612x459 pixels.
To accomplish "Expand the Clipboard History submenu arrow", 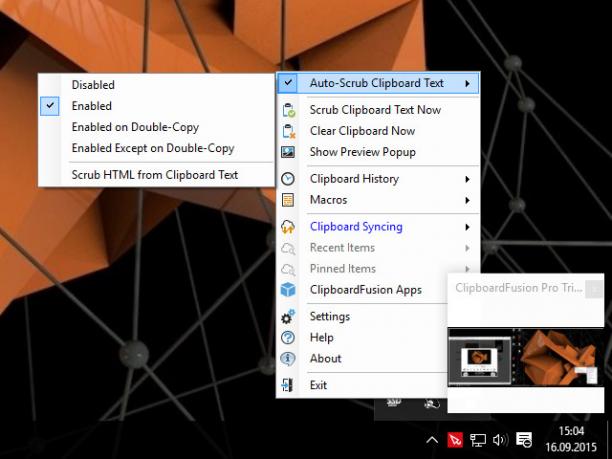I will [467, 179].
